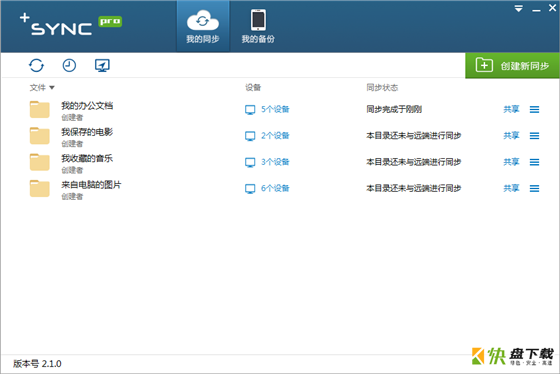The image size is (560, 374).
Task: Open hamburger menu for 我收藏的音乐 row
Action: tap(534, 162)
